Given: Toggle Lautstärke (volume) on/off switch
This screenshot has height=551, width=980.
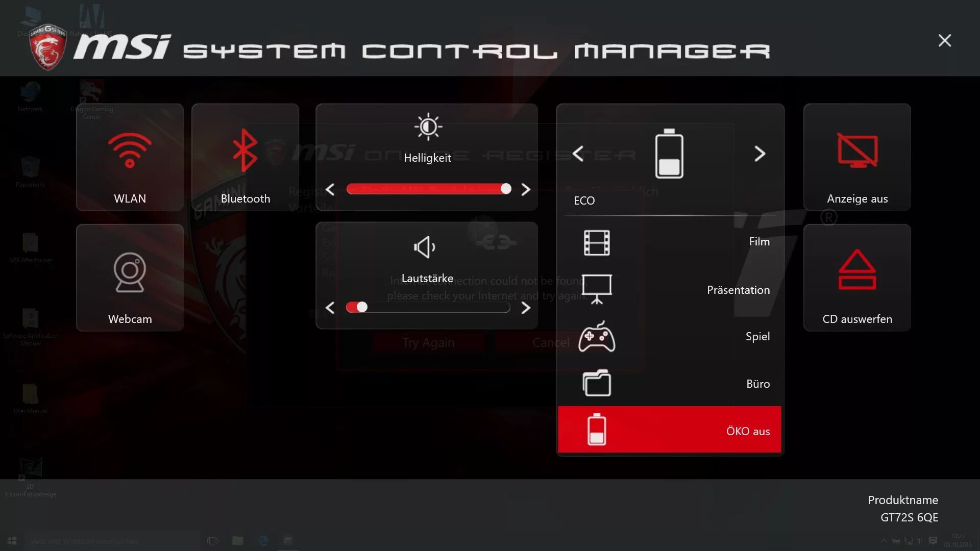Looking at the screenshot, I should click(x=355, y=307).
